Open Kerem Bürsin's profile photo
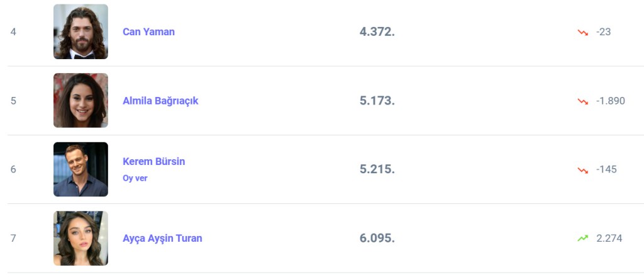Viewport: 644px width, 277px height. (x=80, y=169)
